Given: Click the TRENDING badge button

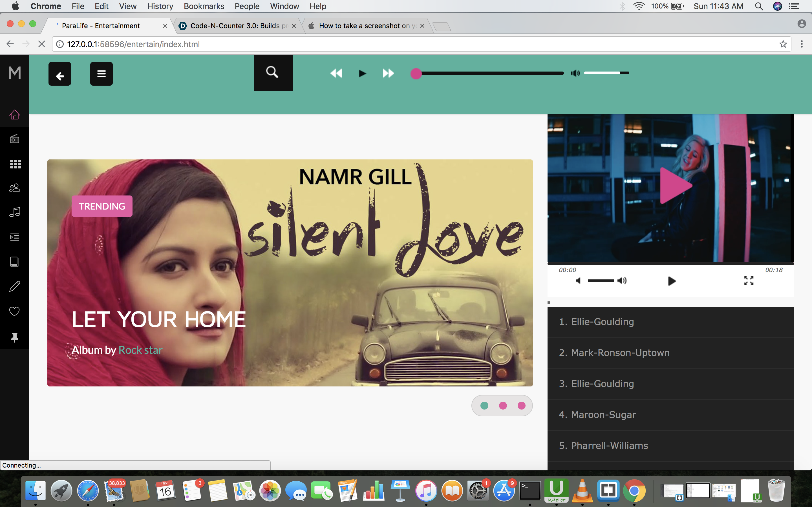Looking at the screenshot, I should pyautogui.click(x=102, y=206).
